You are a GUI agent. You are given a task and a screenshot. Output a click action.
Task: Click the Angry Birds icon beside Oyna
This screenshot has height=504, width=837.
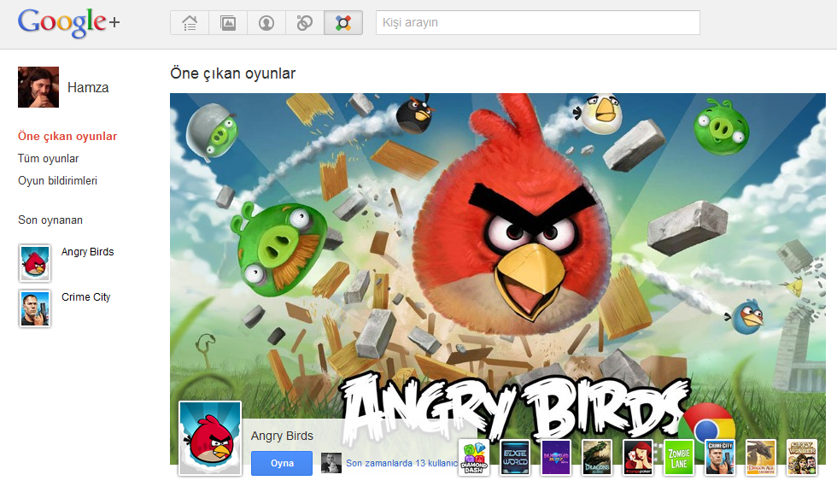(210, 438)
